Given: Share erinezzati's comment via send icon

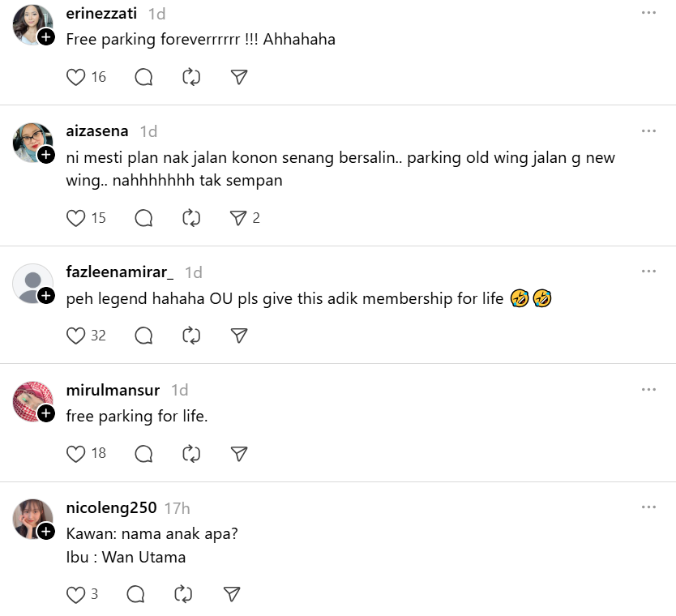Looking at the screenshot, I should click(238, 77).
